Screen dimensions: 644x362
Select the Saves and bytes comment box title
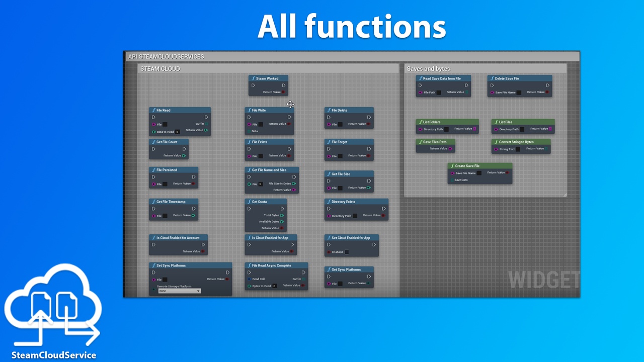click(x=429, y=69)
